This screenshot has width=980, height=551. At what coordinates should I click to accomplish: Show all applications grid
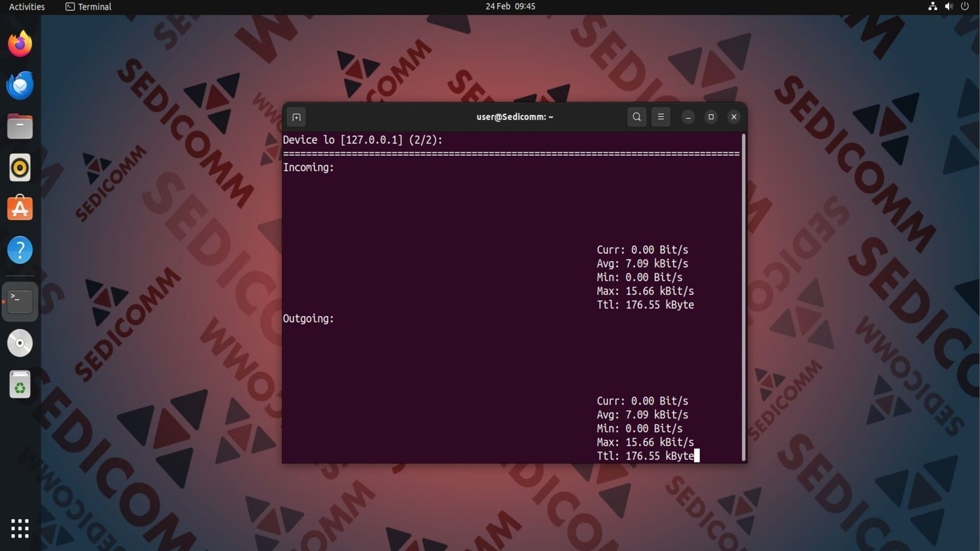[x=20, y=528]
